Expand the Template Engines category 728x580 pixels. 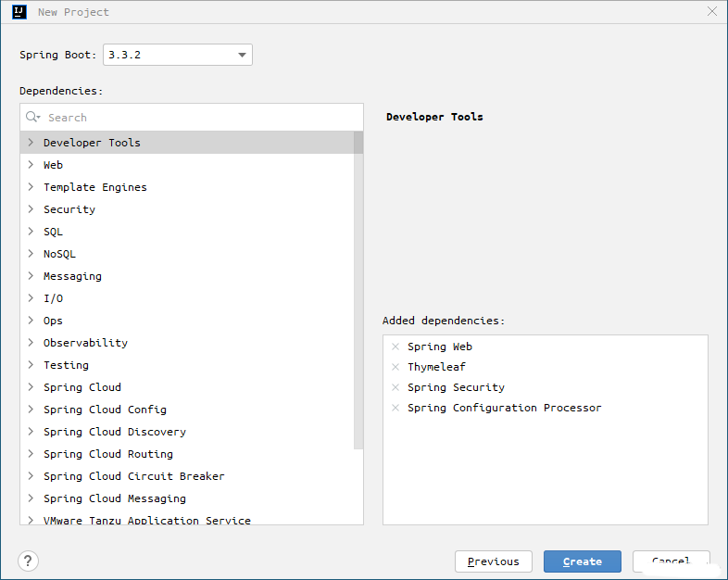point(31,187)
